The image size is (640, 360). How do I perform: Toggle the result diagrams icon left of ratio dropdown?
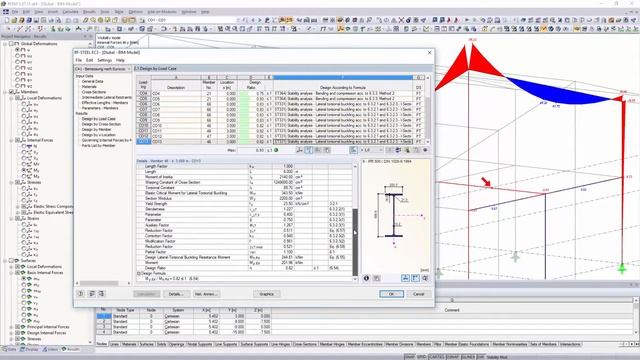coord(353,150)
